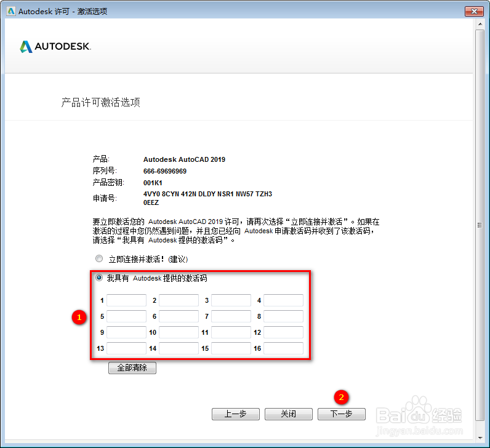Click the request code starting 4VY0 8CYN
Image resolution: width=490 pixels, height=448 pixels.
tap(207, 198)
